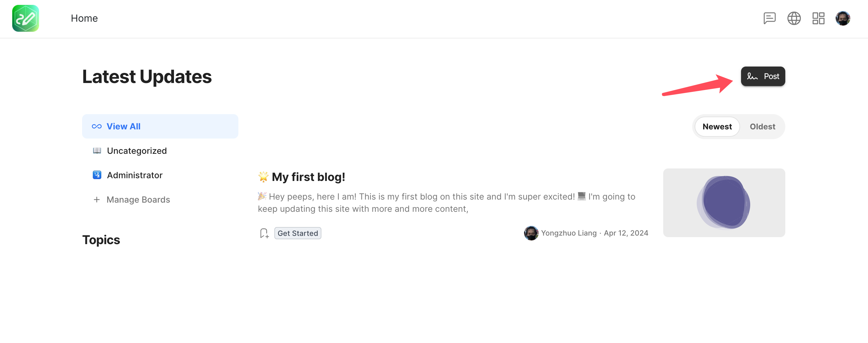Click the author avatar by Yongzhuo Liang
Image resolution: width=868 pixels, height=343 pixels.
click(x=531, y=233)
